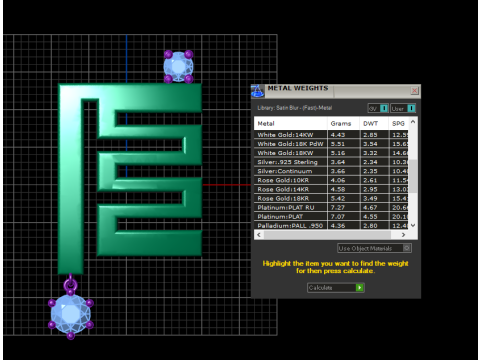480x360 pixels.
Task: Select the Silver:.925 Sterling row
Action: [331, 162]
